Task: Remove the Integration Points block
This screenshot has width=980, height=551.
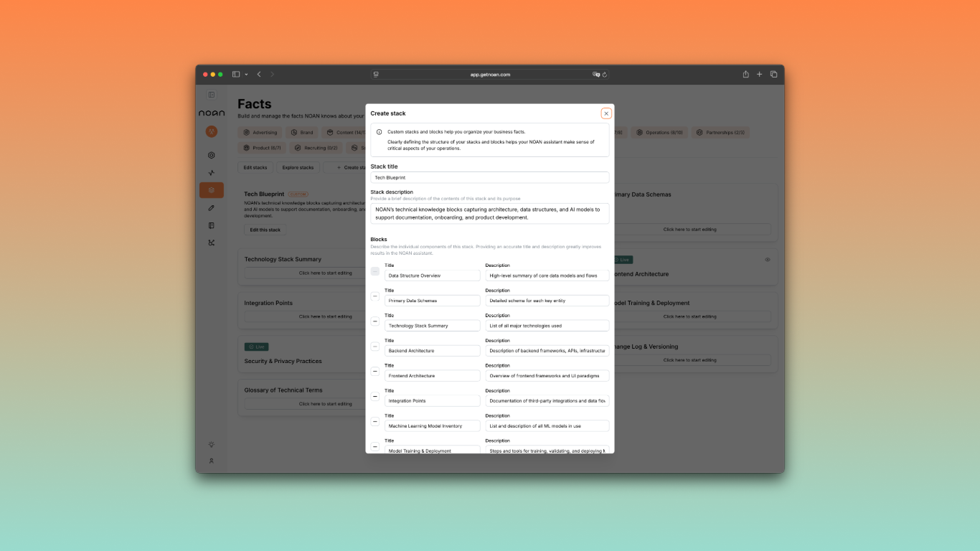Action: 375,397
